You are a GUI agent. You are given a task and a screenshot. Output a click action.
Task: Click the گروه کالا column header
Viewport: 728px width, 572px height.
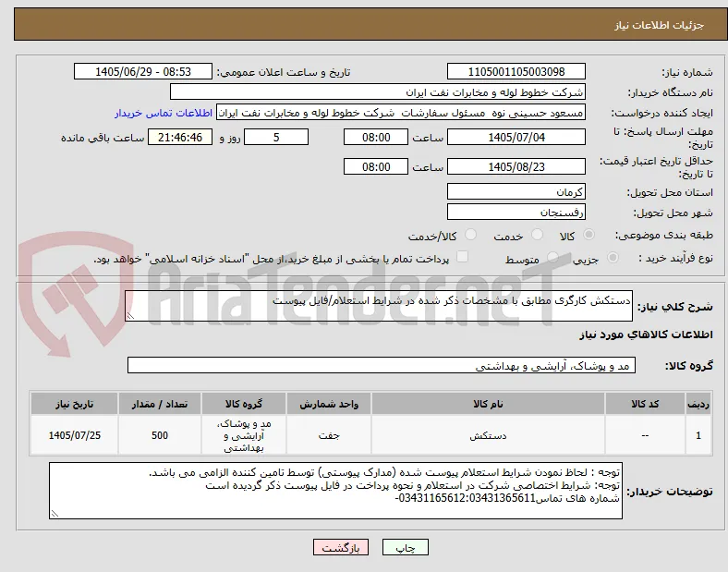click(x=244, y=404)
